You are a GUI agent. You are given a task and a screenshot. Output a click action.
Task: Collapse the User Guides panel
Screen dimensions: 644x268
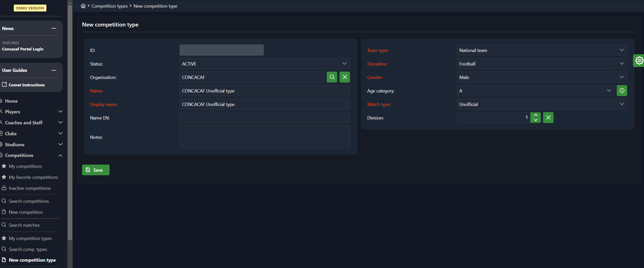(x=54, y=70)
